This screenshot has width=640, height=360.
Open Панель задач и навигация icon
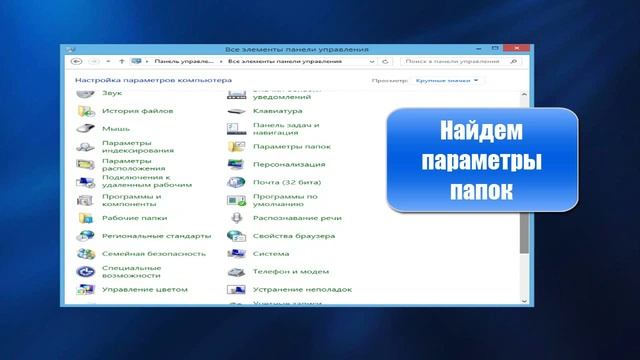[x=236, y=129]
